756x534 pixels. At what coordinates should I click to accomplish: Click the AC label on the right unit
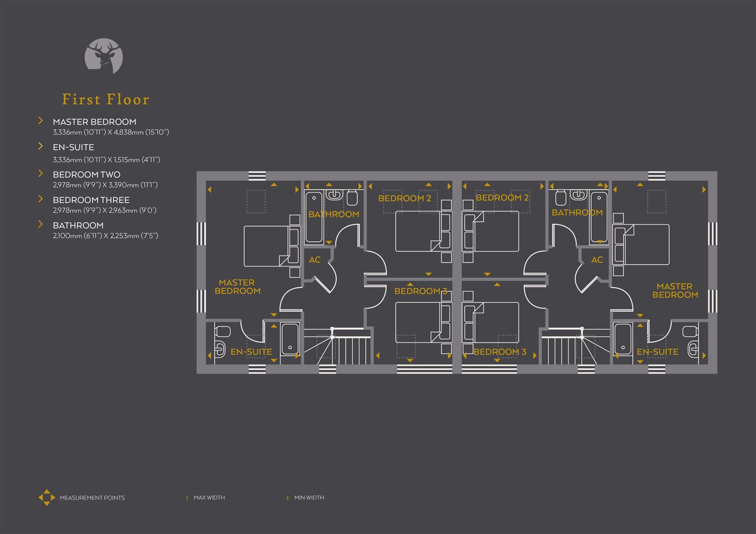pos(597,259)
